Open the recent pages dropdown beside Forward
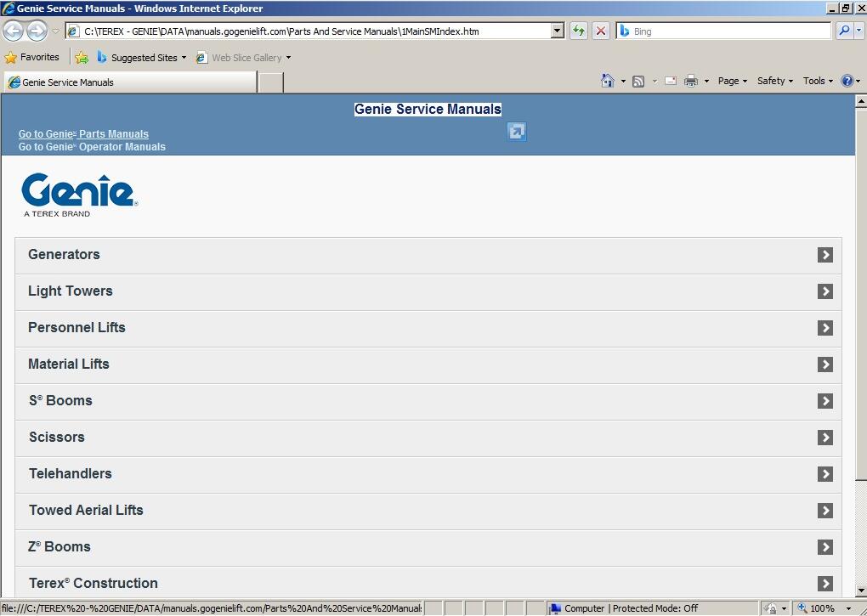867x616 pixels. 55,31
